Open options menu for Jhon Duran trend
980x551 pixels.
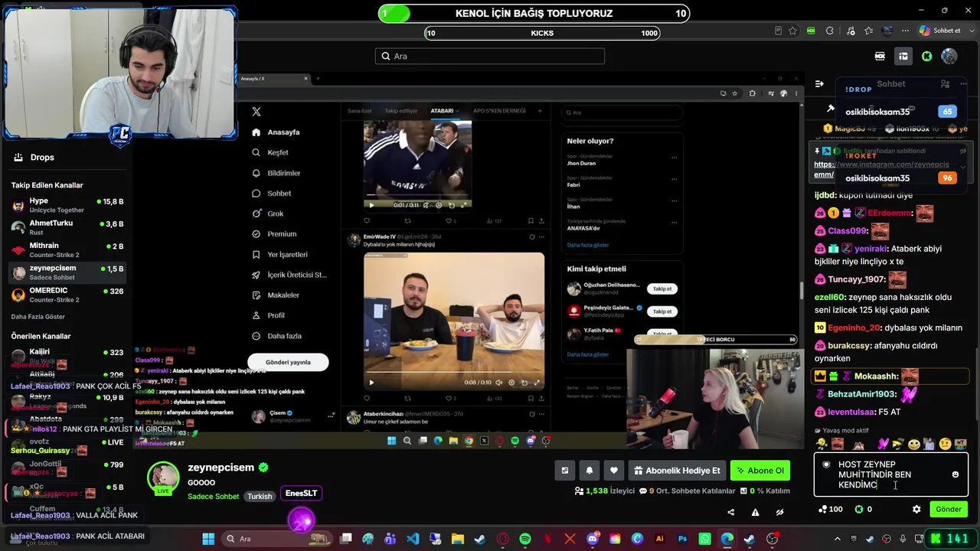tap(674, 158)
